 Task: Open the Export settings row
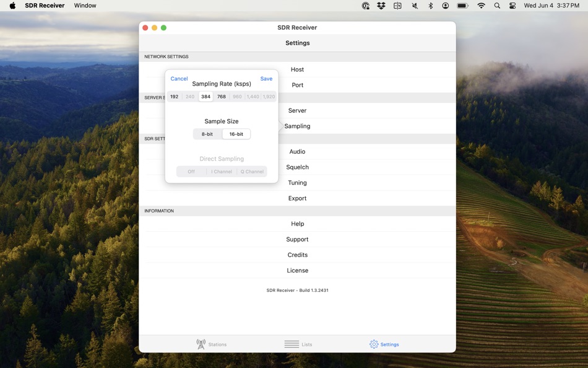point(297,198)
